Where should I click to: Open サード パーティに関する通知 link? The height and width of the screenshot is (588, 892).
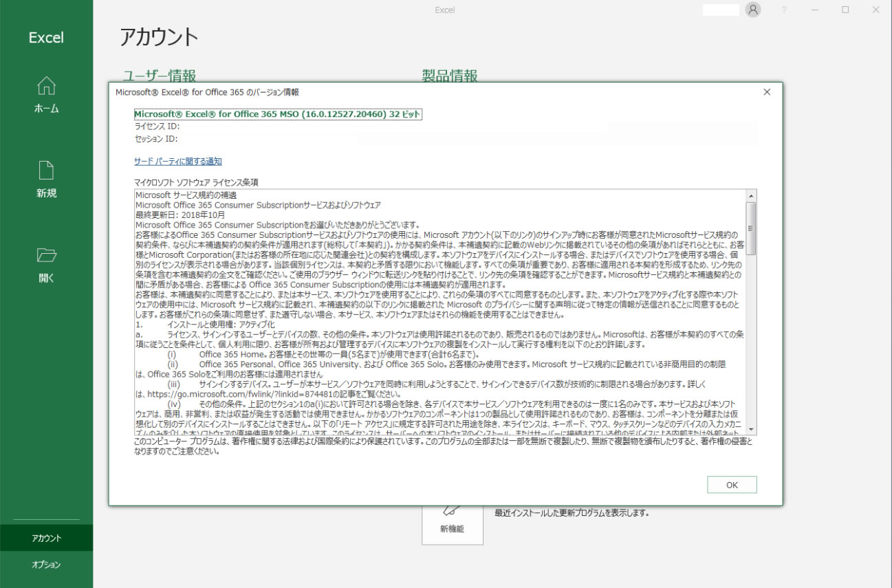178,162
